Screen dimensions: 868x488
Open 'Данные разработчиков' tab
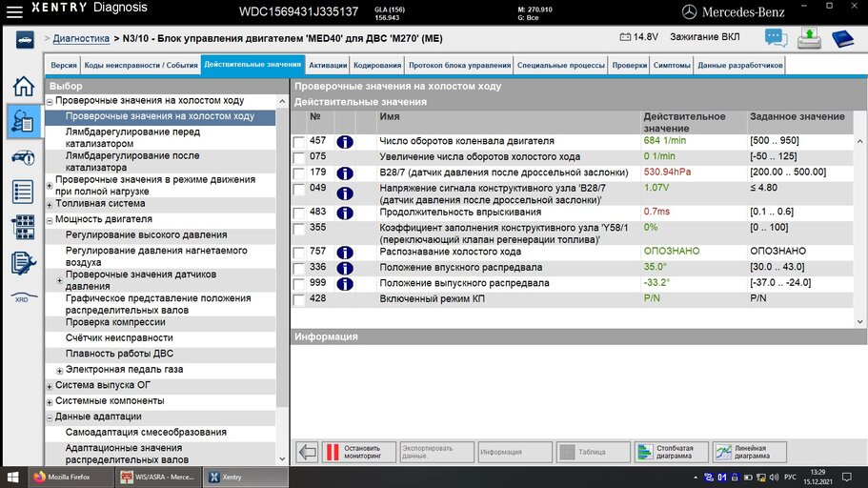click(x=740, y=65)
